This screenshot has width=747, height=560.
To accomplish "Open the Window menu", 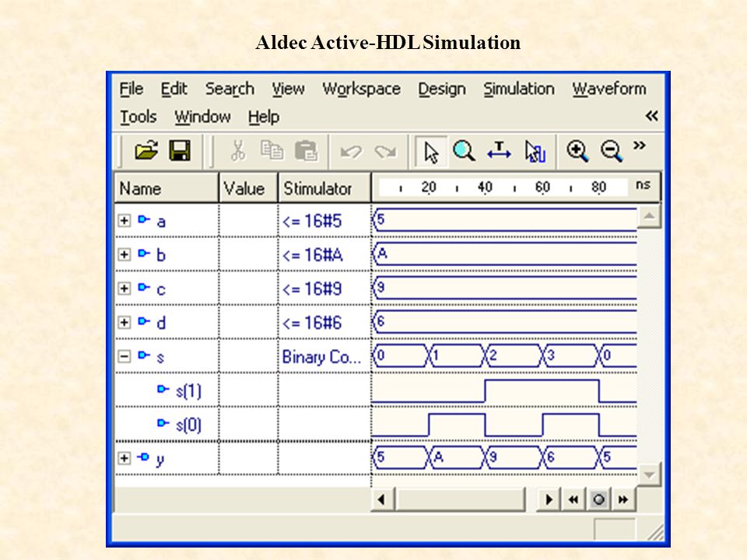I will [202, 117].
